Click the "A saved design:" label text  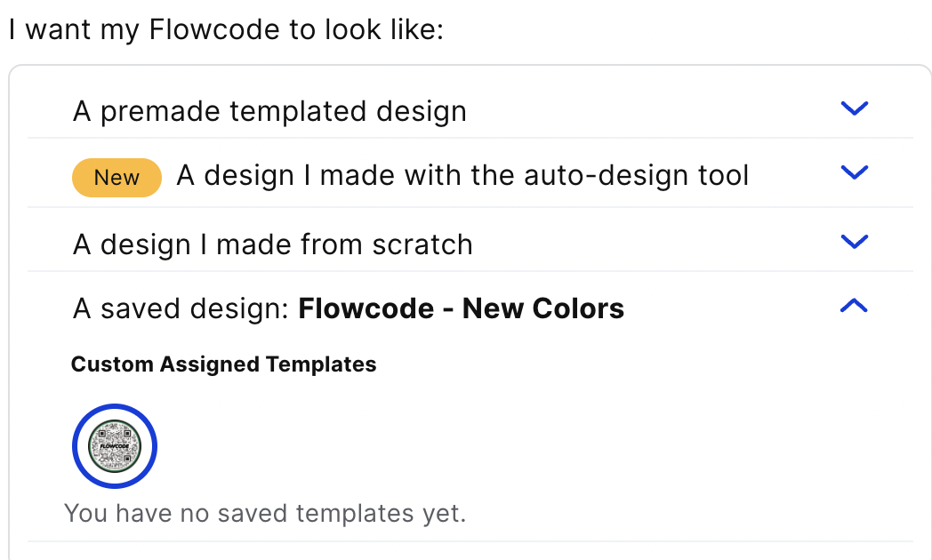coord(181,308)
